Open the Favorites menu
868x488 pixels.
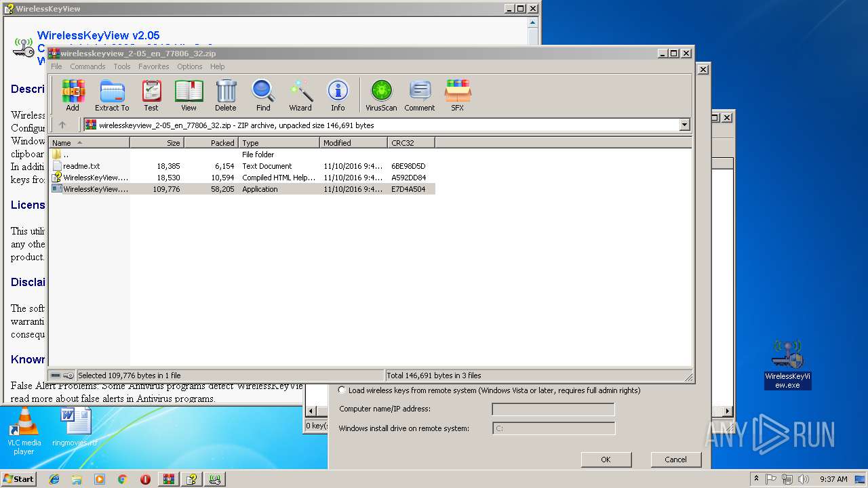pyautogui.click(x=154, y=66)
